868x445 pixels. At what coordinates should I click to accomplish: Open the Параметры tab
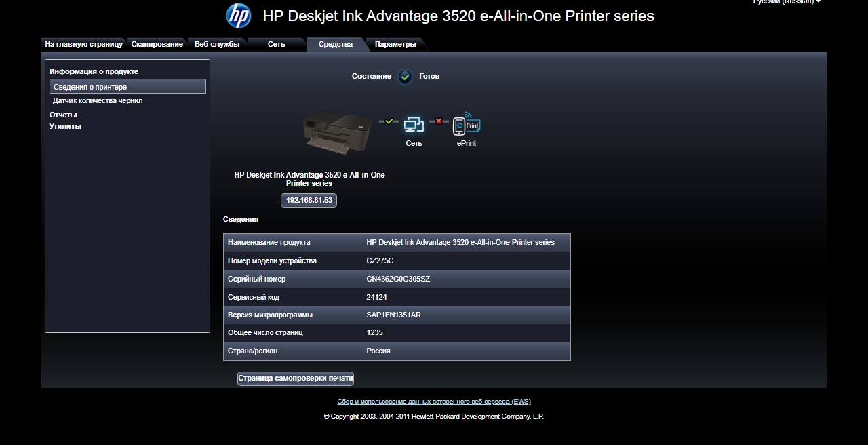click(x=395, y=44)
